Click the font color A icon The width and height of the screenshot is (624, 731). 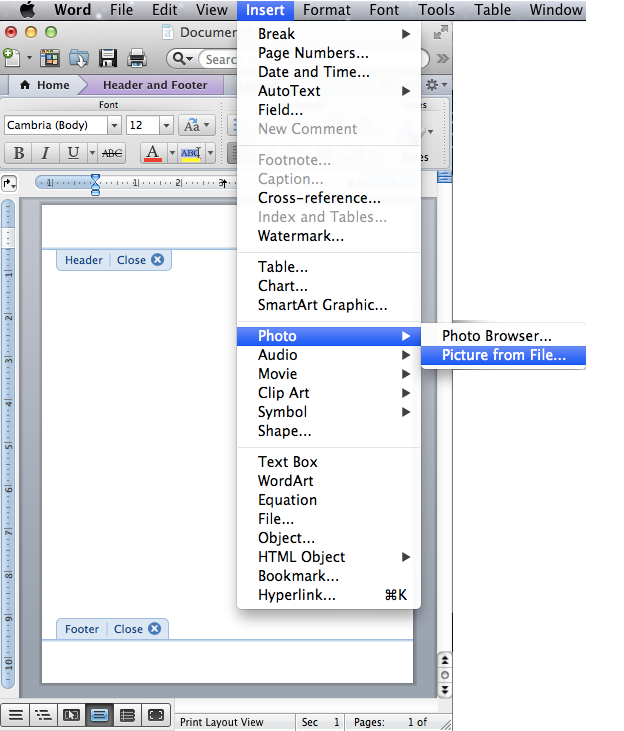point(151,153)
